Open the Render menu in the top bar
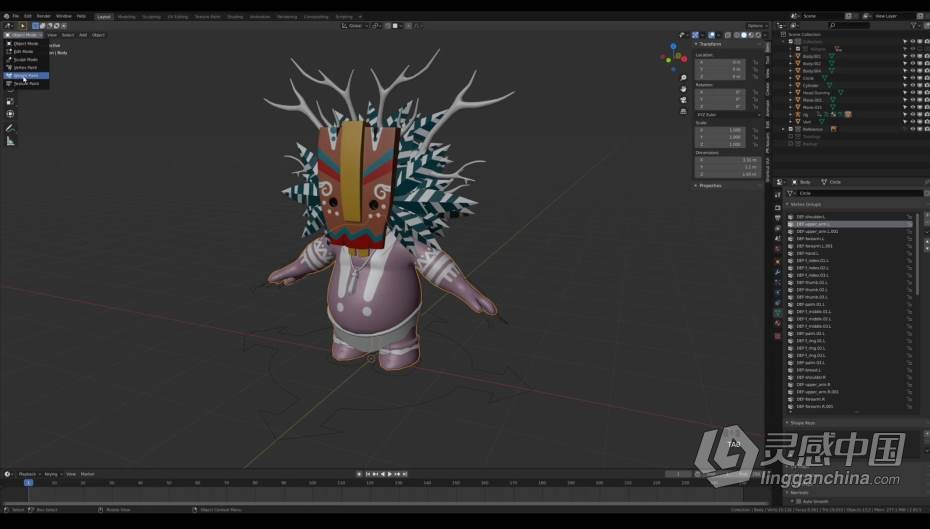930x529 pixels. click(x=44, y=16)
